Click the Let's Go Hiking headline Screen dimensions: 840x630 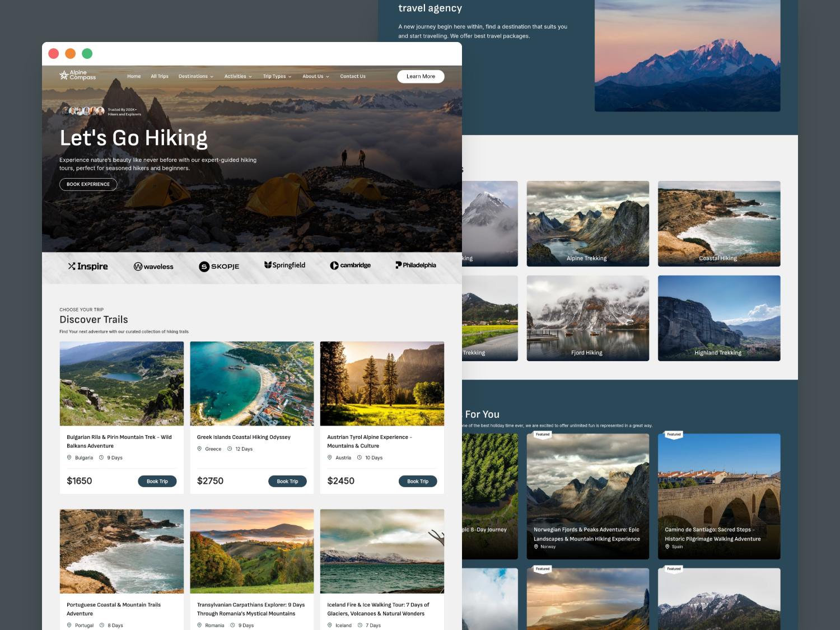click(134, 138)
